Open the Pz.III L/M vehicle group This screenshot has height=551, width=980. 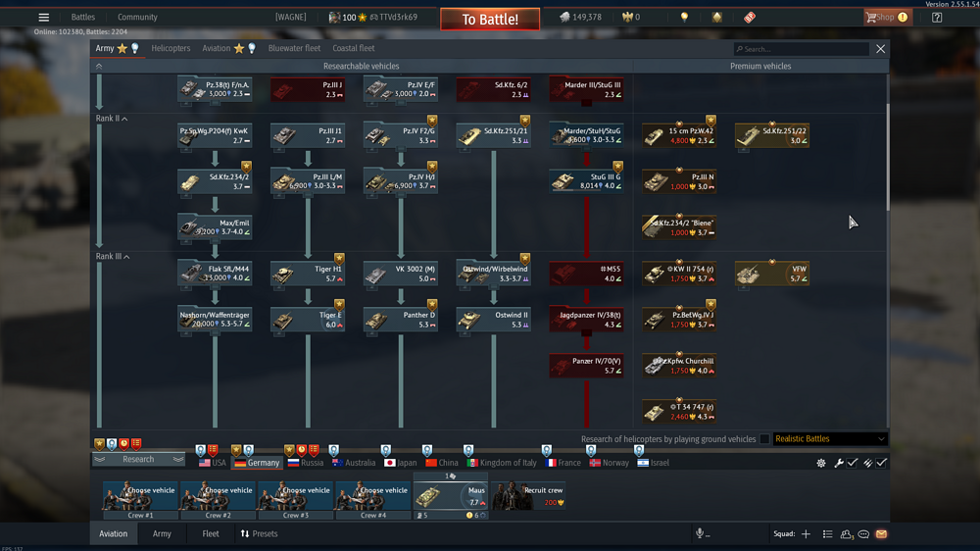coord(308,181)
